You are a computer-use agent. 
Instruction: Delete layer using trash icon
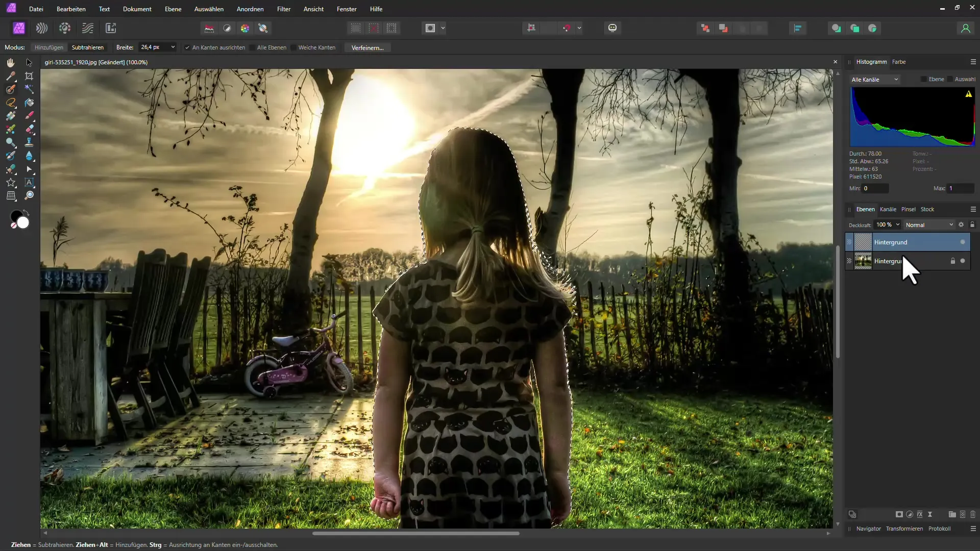pos(973,514)
